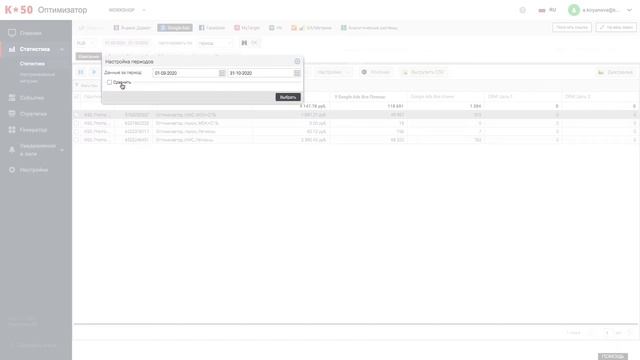
Task: Click the notification icon in top bar
Action: click(x=522, y=10)
